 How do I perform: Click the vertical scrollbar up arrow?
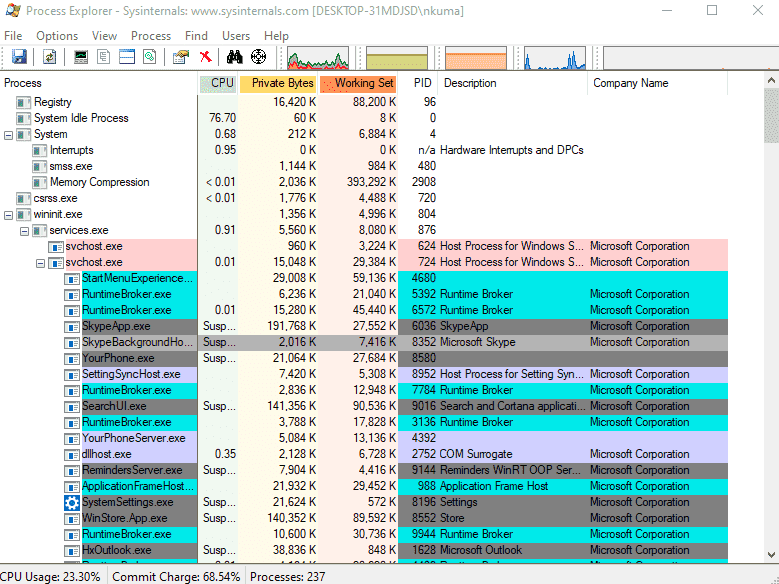[x=771, y=80]
